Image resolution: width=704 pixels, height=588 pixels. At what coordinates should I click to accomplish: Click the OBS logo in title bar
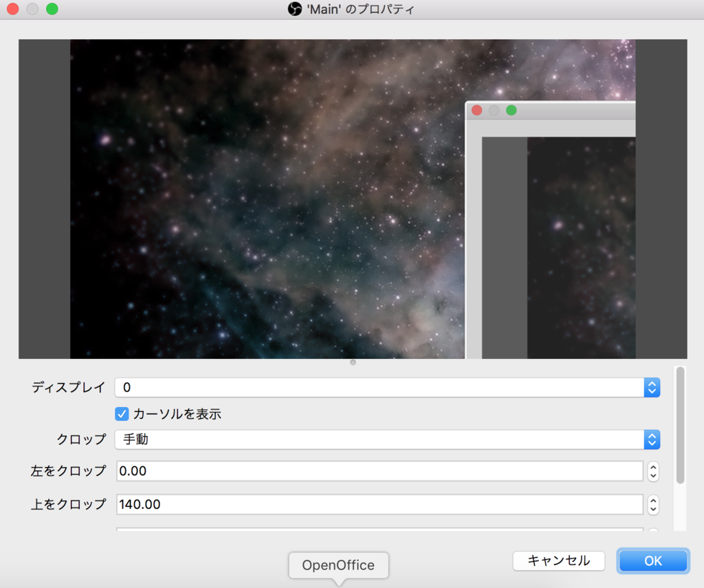pos(294,9)
